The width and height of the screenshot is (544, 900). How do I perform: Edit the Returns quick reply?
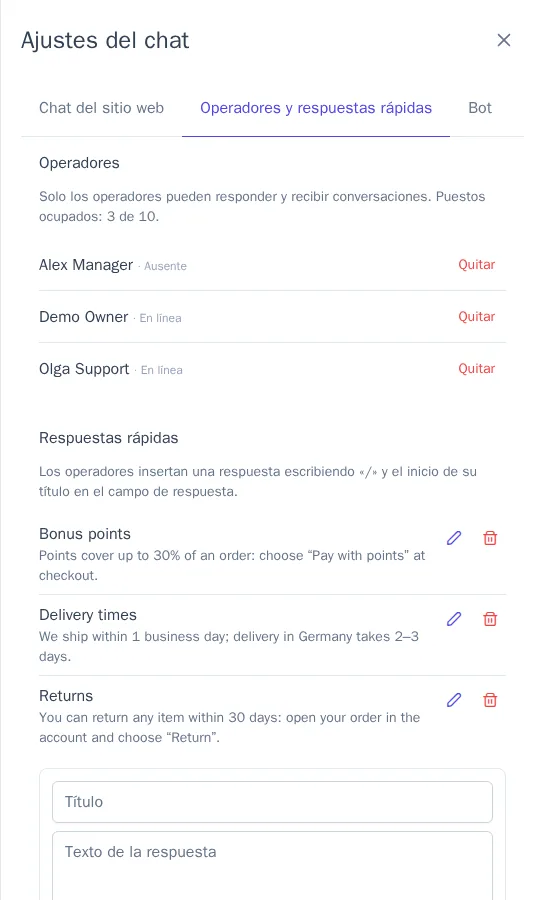coord(454,700)
